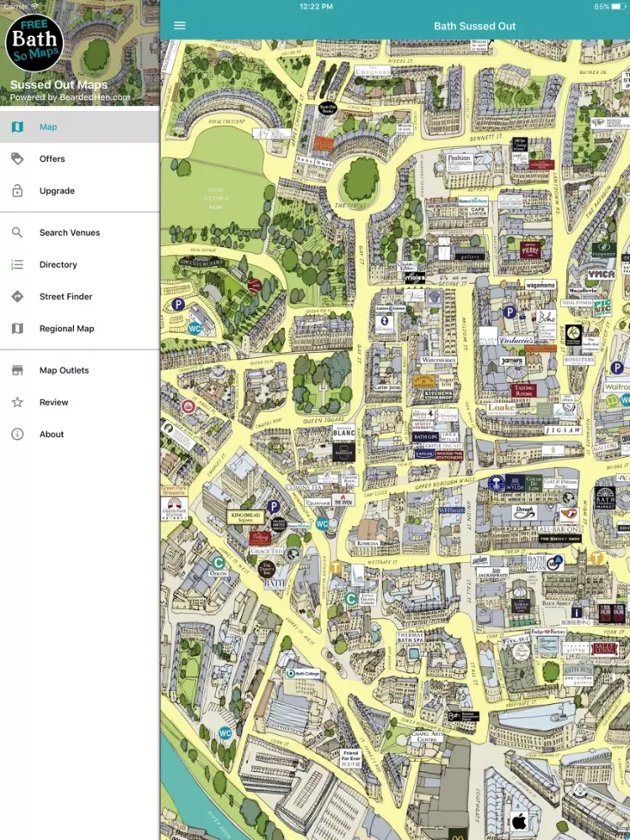
Task: Tap the Neal's Yard round blue logo
Action: coord(496,483)
